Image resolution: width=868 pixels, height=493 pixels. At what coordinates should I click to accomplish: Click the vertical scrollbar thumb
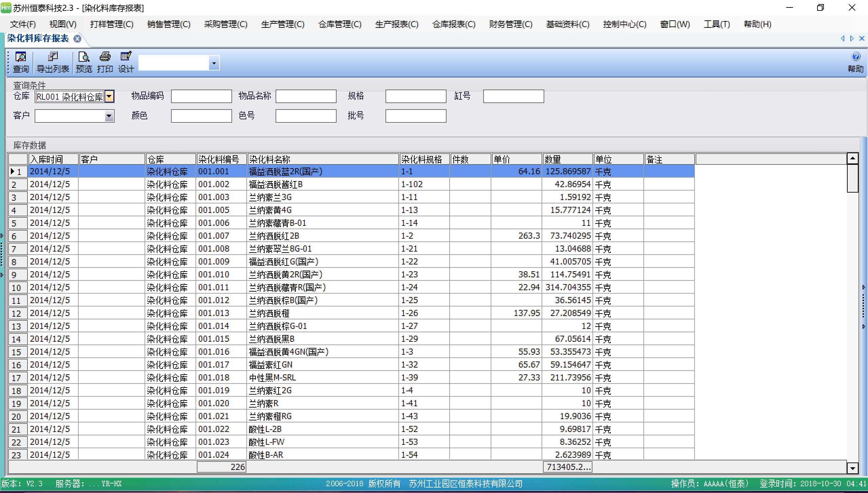point(852,178)
